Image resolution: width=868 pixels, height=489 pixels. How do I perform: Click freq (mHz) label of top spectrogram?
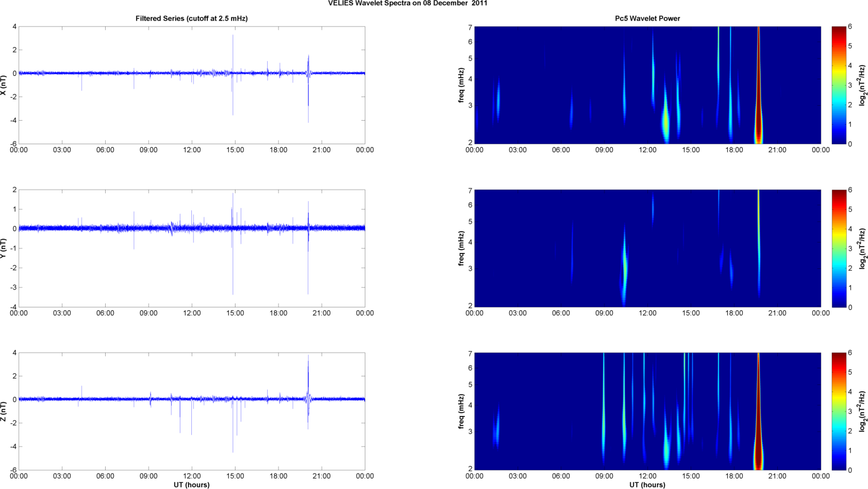(461, 85)
